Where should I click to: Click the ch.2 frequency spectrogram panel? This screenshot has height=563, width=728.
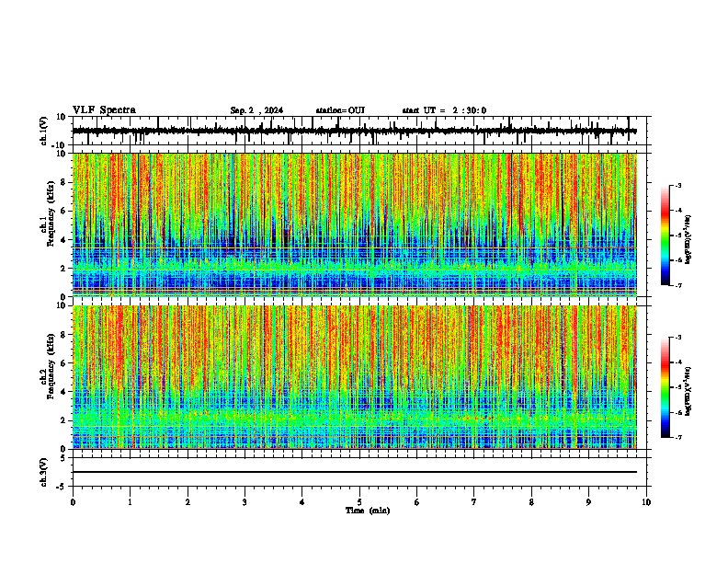[354, 377]
